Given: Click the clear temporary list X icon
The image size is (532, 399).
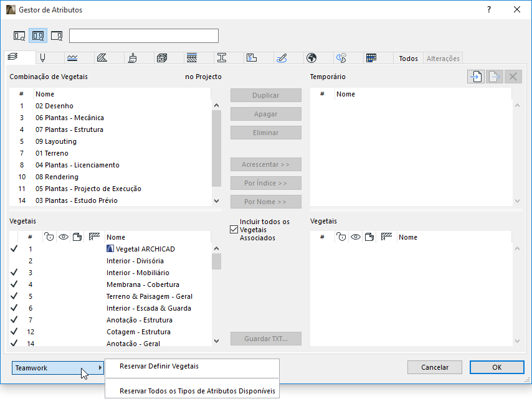Looking at the screenshot, I should point(513,77).
